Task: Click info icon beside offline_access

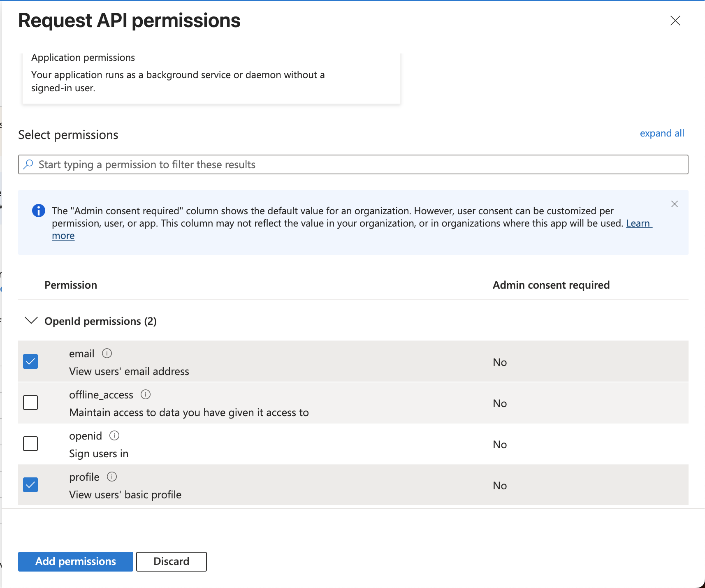Action: click(x=146, y=394)
